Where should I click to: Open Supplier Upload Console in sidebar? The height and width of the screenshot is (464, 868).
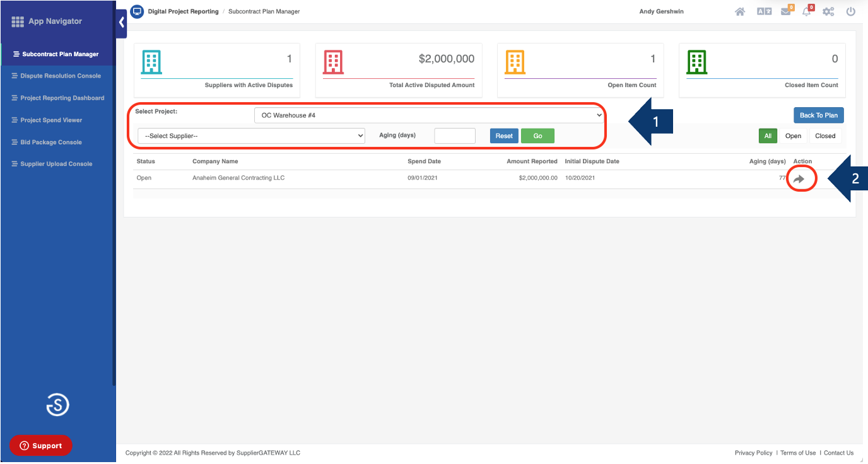click(x=56, y=164)
